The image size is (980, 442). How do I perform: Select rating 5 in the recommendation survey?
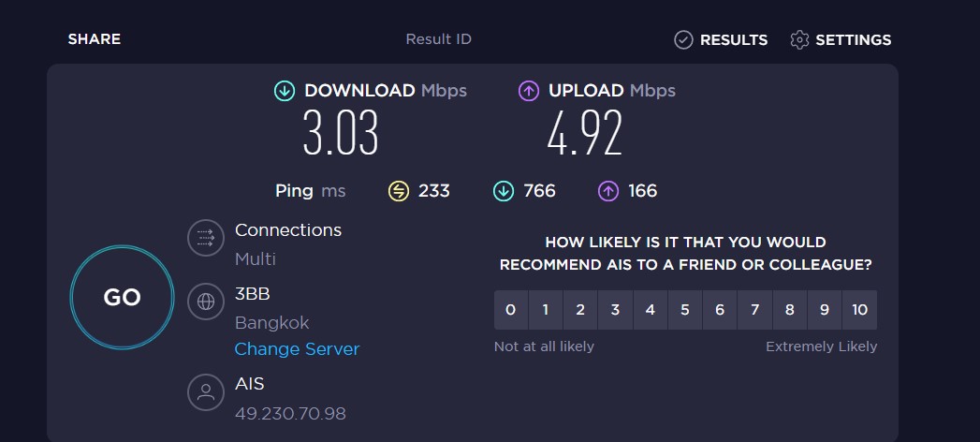(685, 309)
